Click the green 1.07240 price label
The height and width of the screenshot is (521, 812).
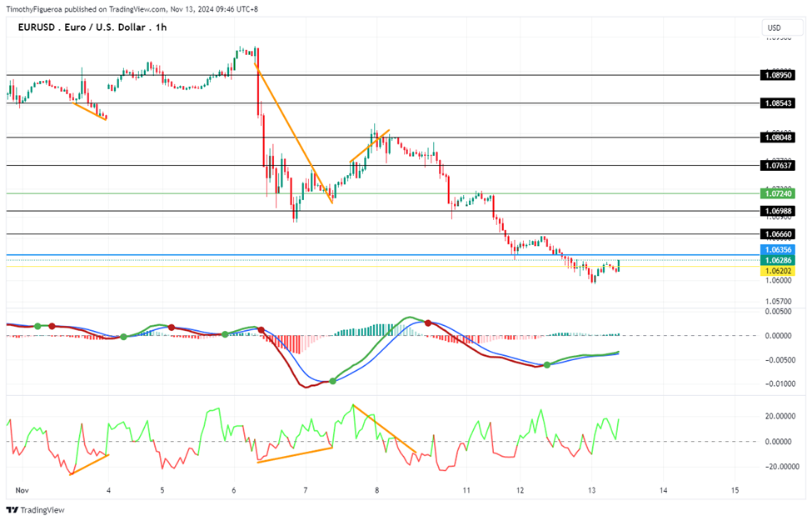point(778,193)
